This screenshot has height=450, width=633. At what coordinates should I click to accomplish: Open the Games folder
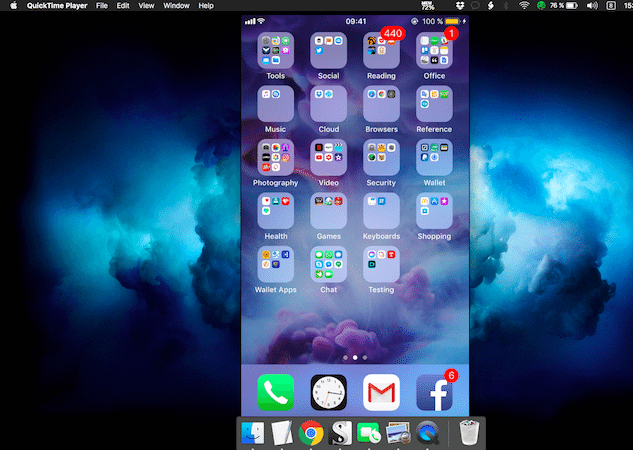[328, 211]
